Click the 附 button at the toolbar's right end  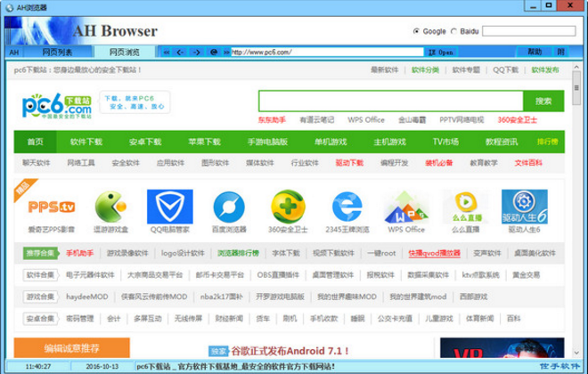(x=561, y=52)
